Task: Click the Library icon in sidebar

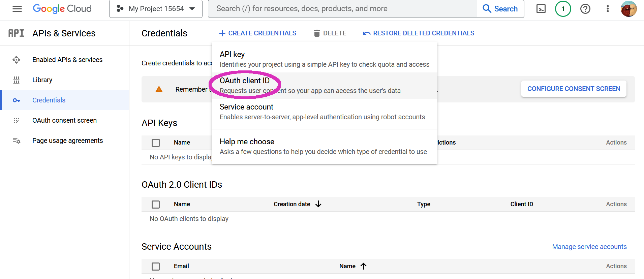Action: [x=16, y=80]
